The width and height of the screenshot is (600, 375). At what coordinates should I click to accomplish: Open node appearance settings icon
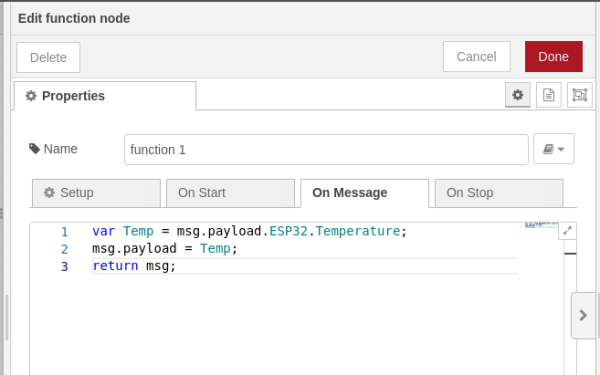click(579, 95)
